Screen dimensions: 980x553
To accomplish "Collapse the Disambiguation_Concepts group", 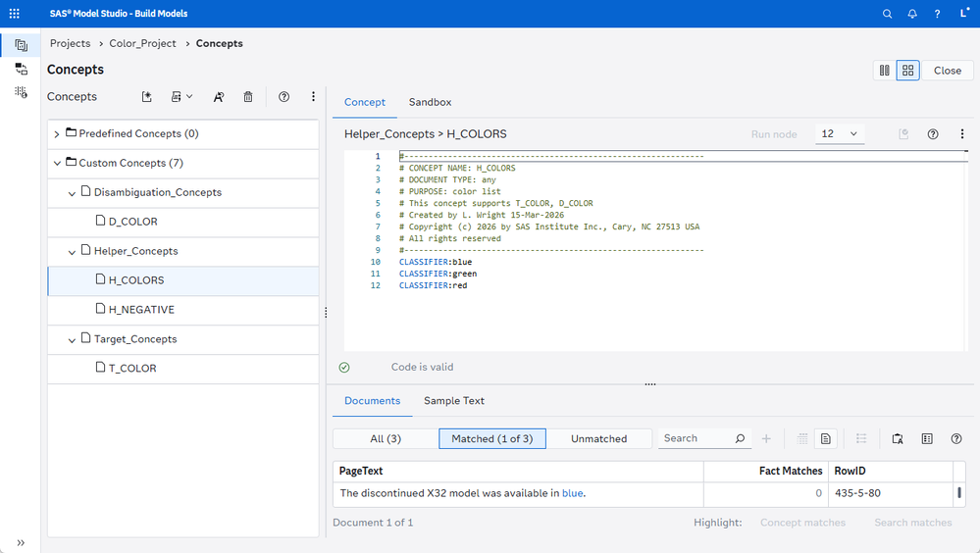I will coord(72,193).
